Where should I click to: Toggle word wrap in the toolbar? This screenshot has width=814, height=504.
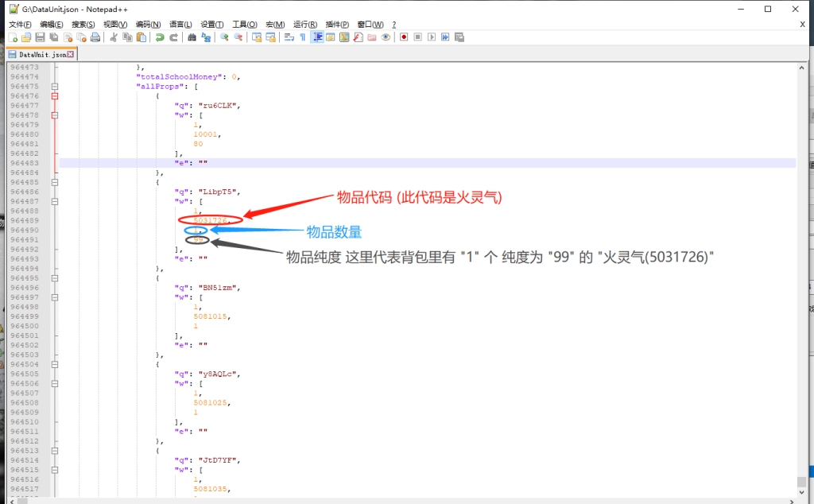coord(289,37)
